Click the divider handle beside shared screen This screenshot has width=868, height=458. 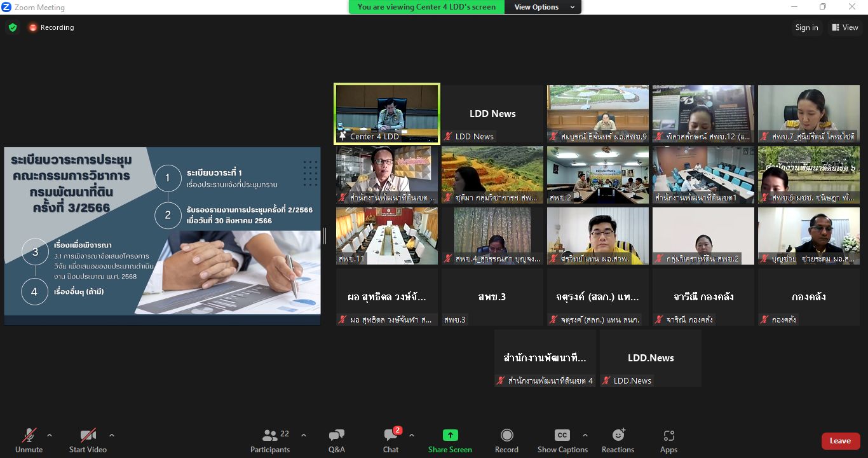pyautogui.click(x=325, y=236)
